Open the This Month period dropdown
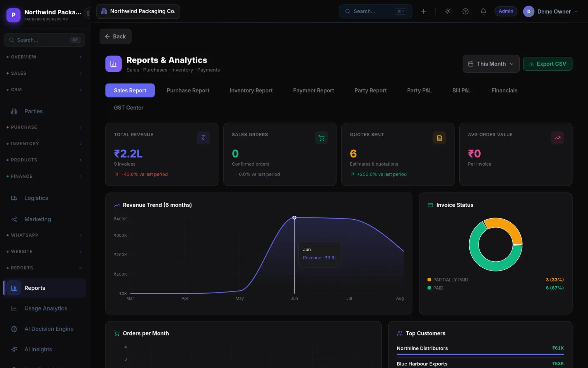Image resolution: width=588 pixels, height=368 pixels. pyautogui.click(x=491, y=64)
